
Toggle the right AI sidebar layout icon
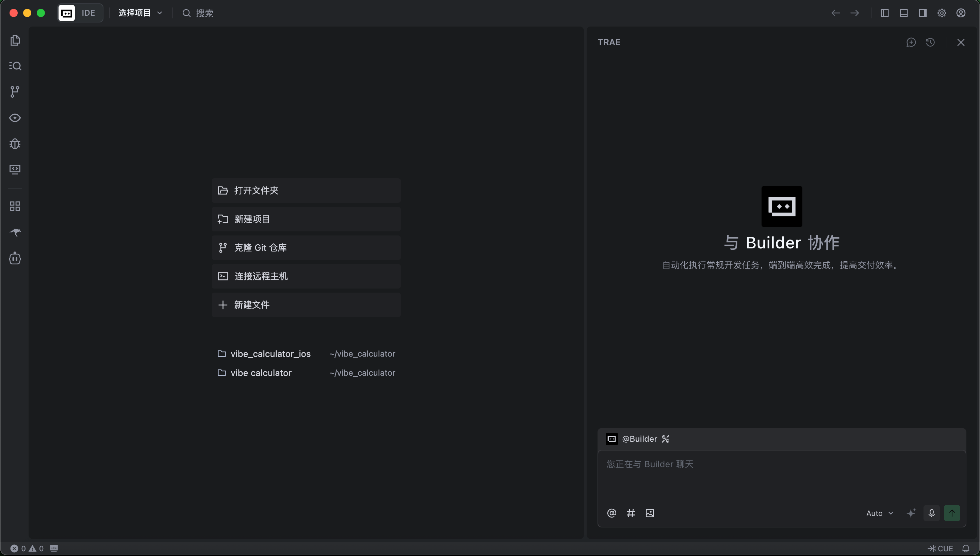coord(923,13)
